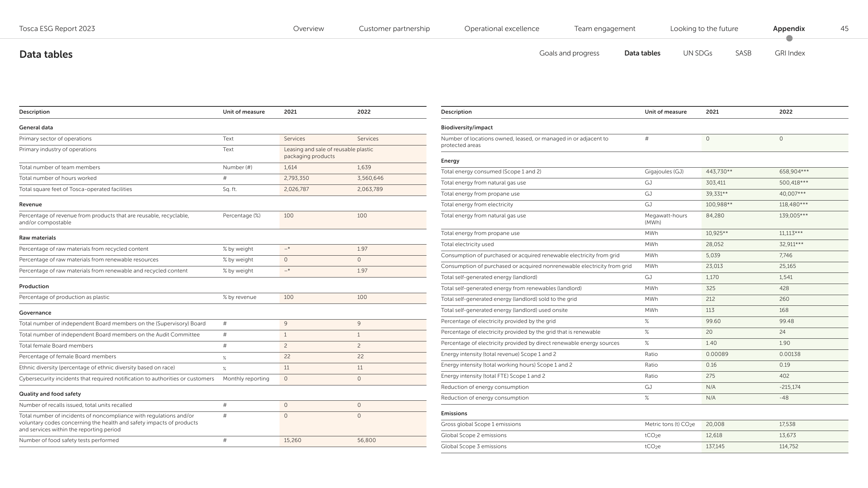Select 114,752 Scope 3 emissions value
Viewport: 868px width, 488px height.
(788, 446)
